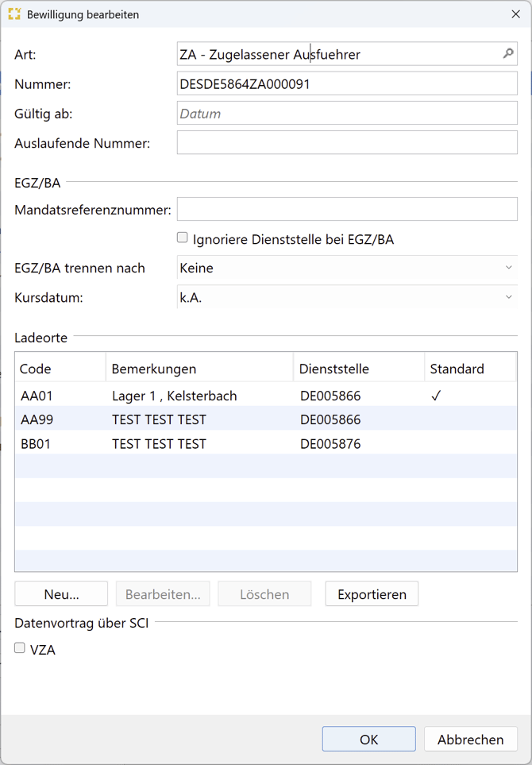Focus the Mandatsreferenznummer input field
Image resolution: width=532 pixels, height=765 pixels.
pos(347,210)
